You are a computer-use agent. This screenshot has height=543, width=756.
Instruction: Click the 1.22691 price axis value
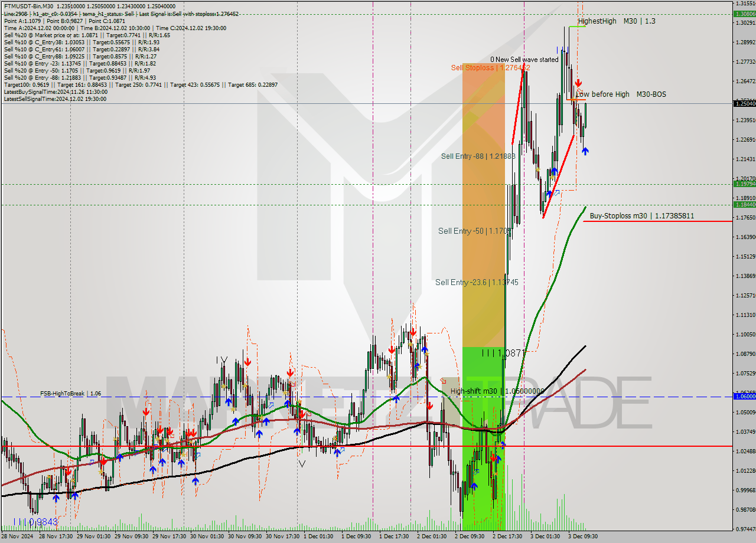pyautogui.click(x=745, y=140)
